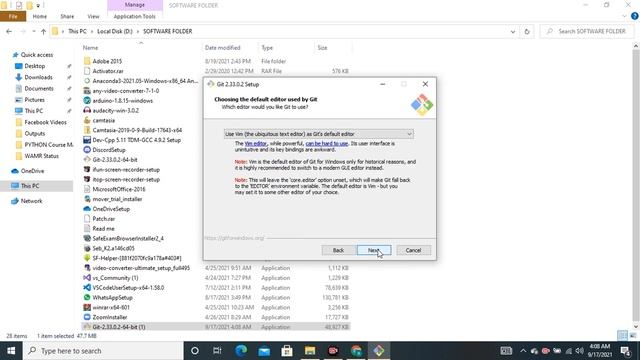Click Next in Git Setup dialog

tap(374, 250)
